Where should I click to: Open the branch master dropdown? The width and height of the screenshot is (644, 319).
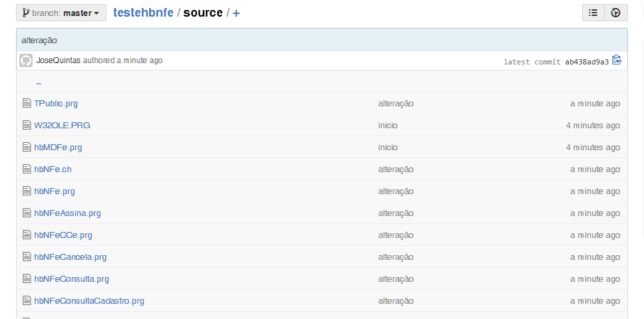tap(61, 13)
